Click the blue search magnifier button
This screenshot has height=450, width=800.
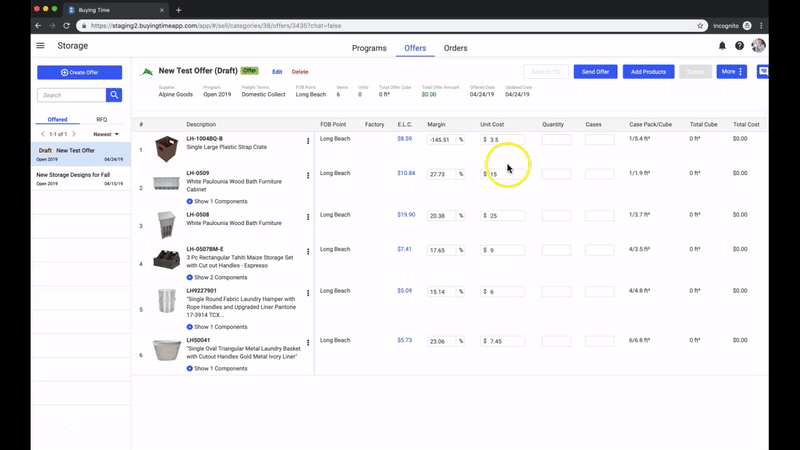tap(115, 95)
